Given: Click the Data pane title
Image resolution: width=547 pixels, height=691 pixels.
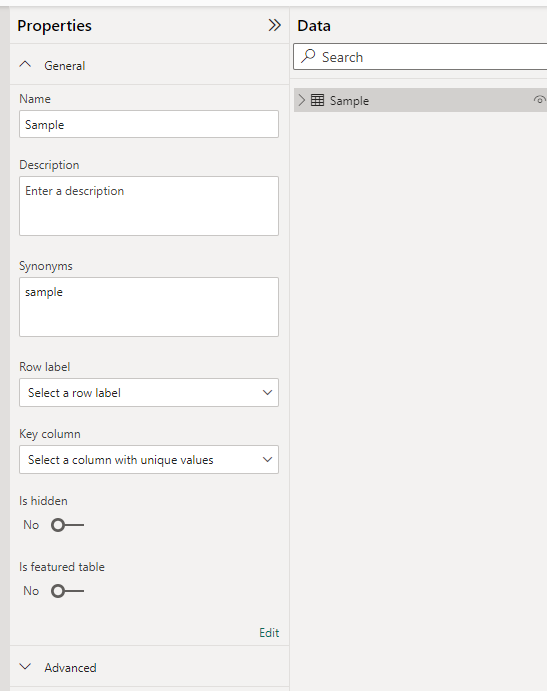Looking at the screenshot, I should click(x=314, y=26).
